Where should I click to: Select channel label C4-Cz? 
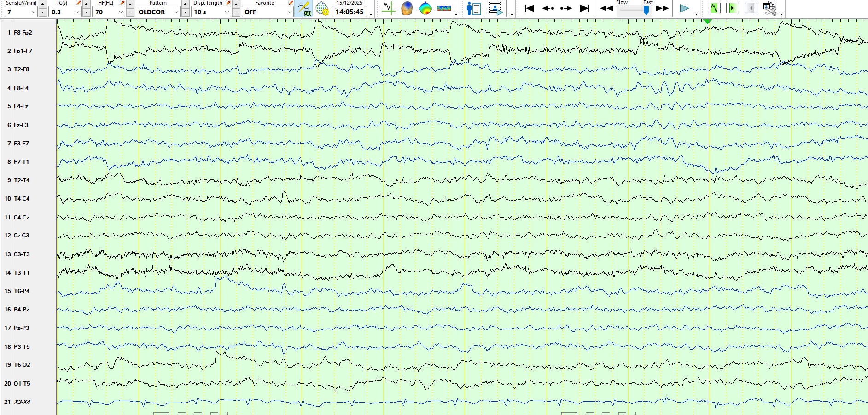pos(21,217)
